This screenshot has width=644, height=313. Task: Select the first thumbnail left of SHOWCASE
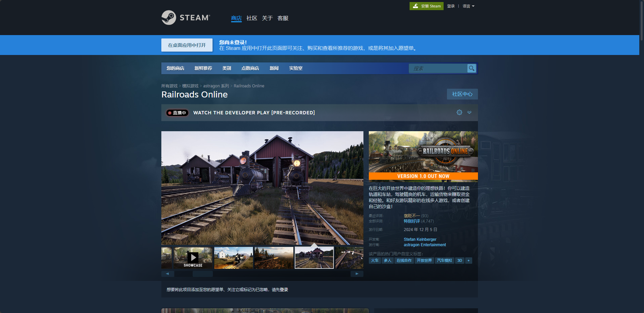coord(166,258)
